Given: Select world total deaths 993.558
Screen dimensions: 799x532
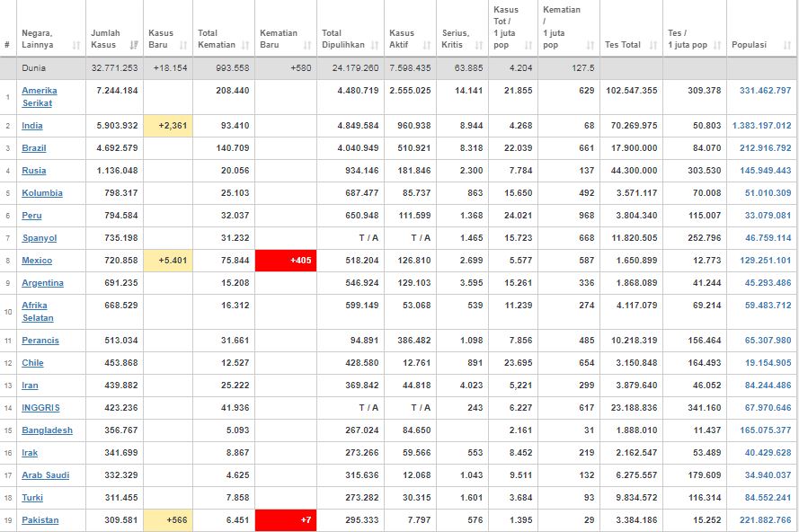Looking at the screenshot, I should (233, 67).
